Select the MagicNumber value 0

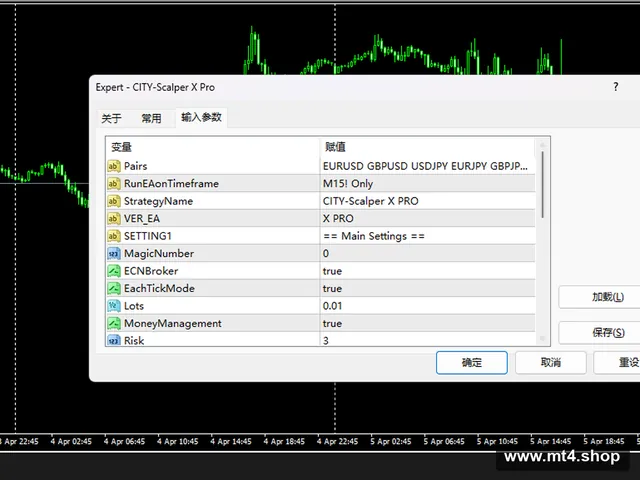pyautogui.click(x=427, y=253)
